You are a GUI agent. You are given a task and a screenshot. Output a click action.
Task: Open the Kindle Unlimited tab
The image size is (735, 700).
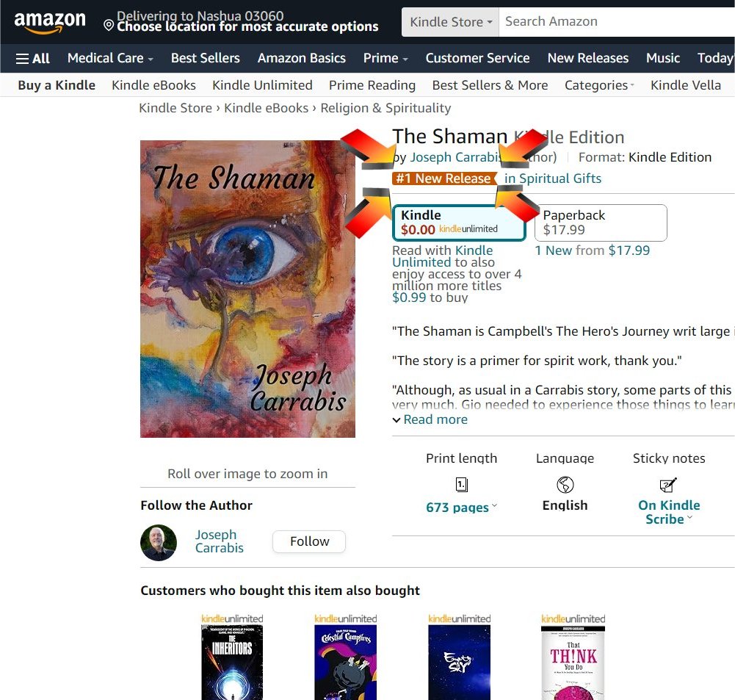(262, 85)
